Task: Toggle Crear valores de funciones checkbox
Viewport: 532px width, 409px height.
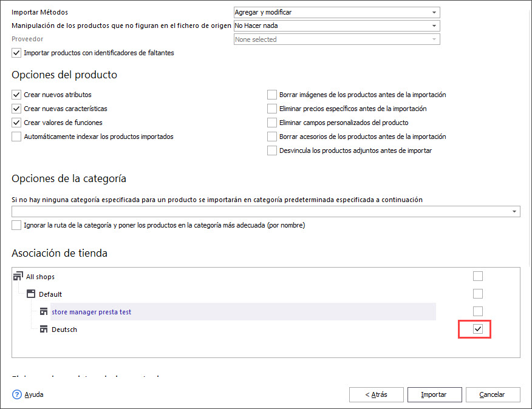Action: [16, 123]
